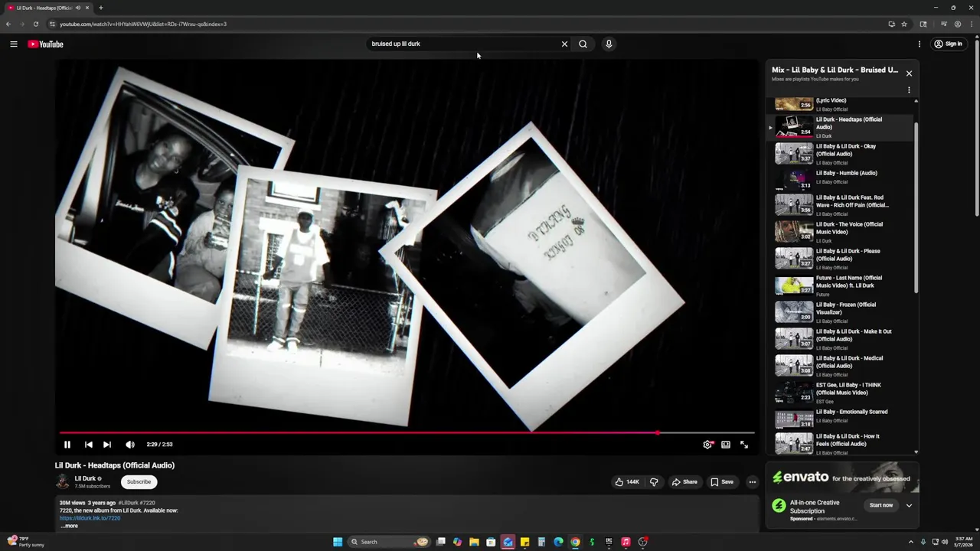Select Lil Baby - Emotionally Scarred

click(x=841, y=419)
